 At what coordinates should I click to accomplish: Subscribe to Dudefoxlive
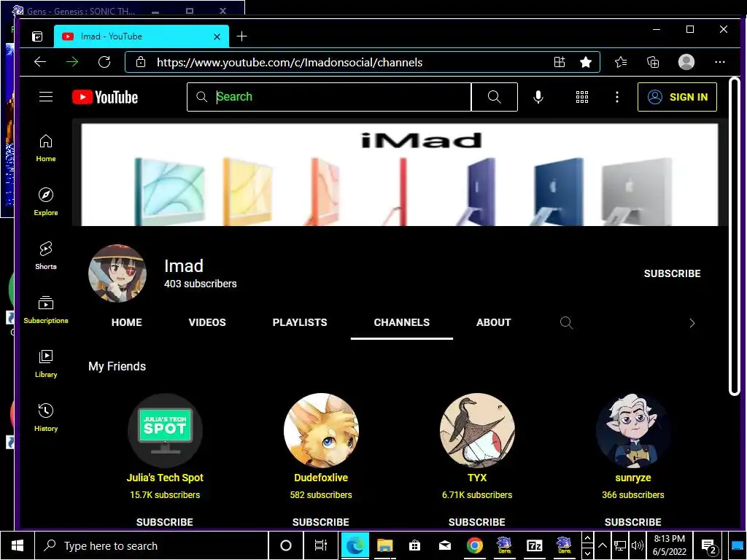click(321, 521)
